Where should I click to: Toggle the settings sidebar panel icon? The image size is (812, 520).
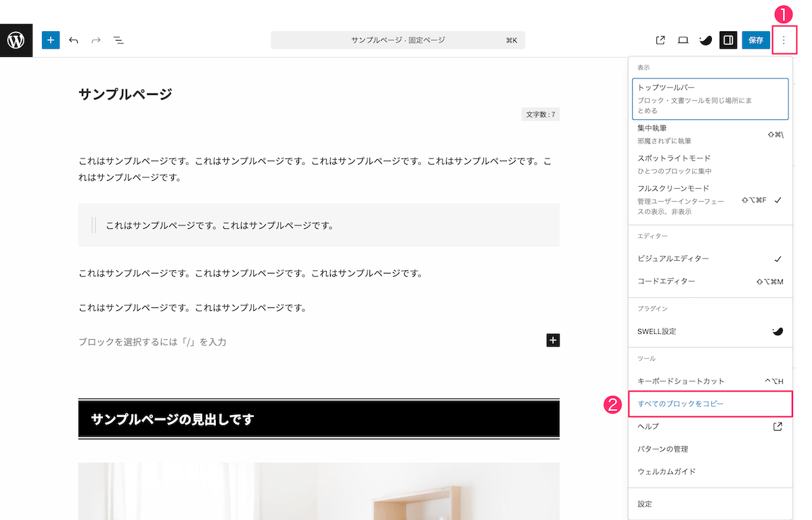(x=728, y=40)
